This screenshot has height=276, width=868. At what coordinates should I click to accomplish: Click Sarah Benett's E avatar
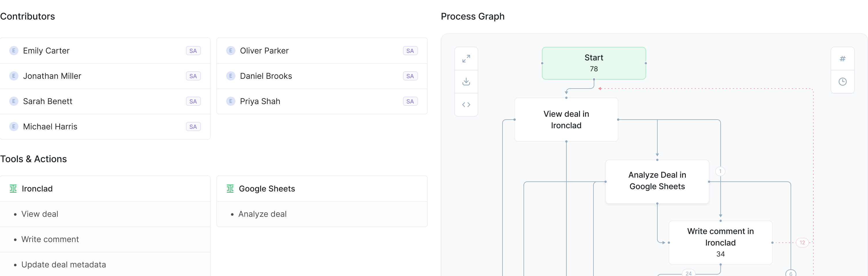14,101
